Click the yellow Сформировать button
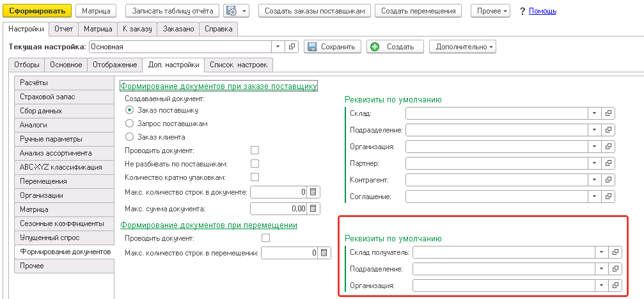Viewport: 644px width, 299px height. (37, 11)
